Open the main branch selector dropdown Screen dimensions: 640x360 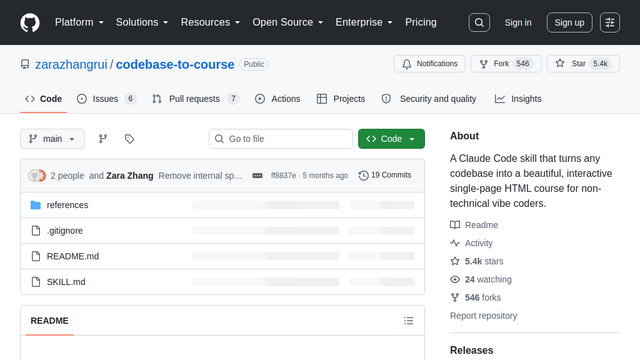53,139
